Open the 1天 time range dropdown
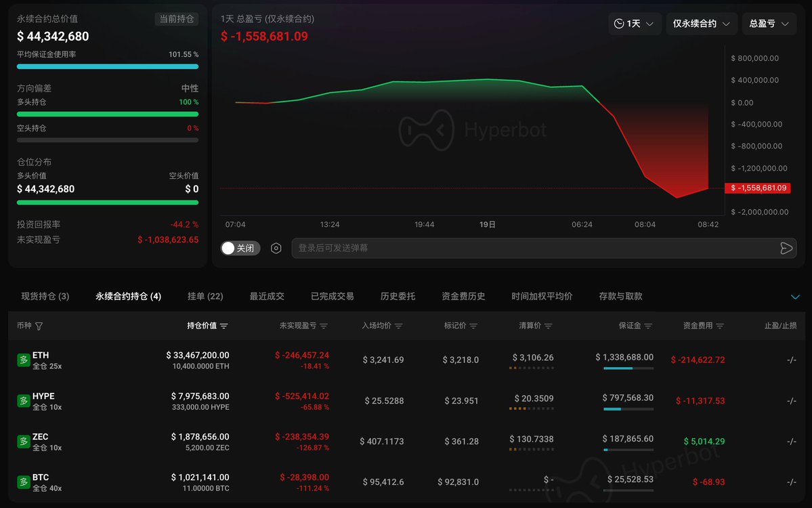Screen dimensions: 812x508 pyautogui.click(x=634, y=24)
